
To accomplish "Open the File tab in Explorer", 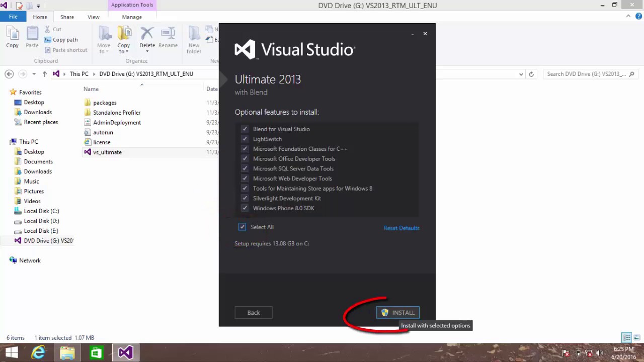I will 13,17.
